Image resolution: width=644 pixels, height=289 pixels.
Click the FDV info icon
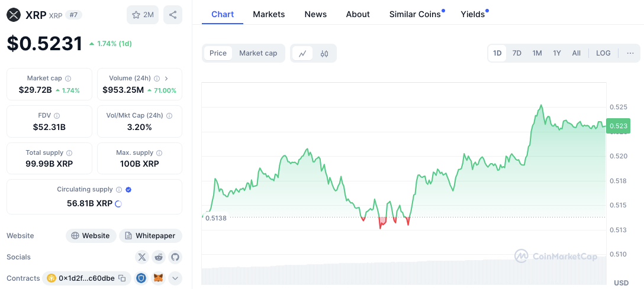[57, 116]
